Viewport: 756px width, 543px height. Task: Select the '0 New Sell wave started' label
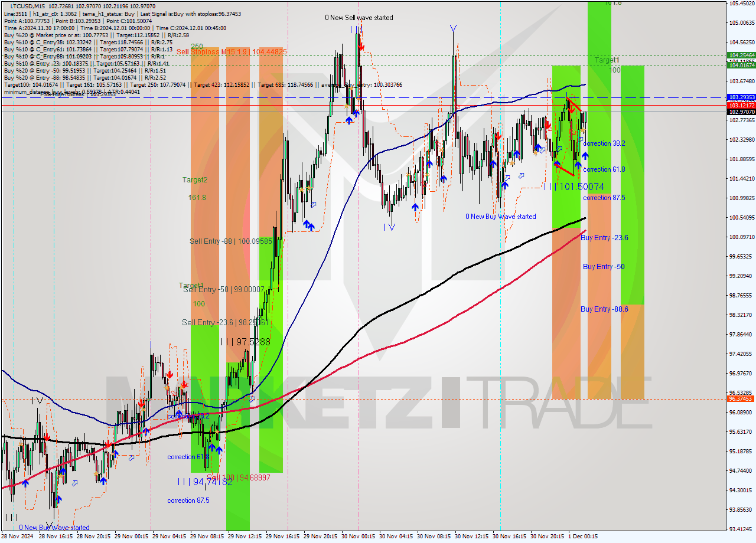coord(359,18)
